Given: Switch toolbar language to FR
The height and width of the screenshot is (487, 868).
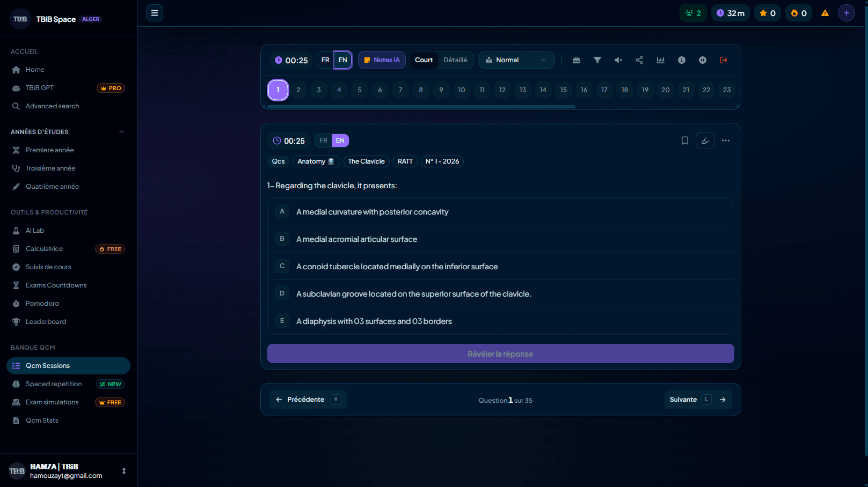Looking at the screenshot, I should click(x=325, y=60).
